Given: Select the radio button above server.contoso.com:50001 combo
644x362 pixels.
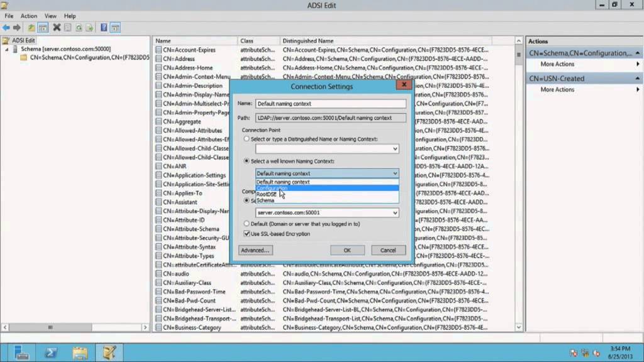Looking at the screenshot, I should tap(247, 200).
